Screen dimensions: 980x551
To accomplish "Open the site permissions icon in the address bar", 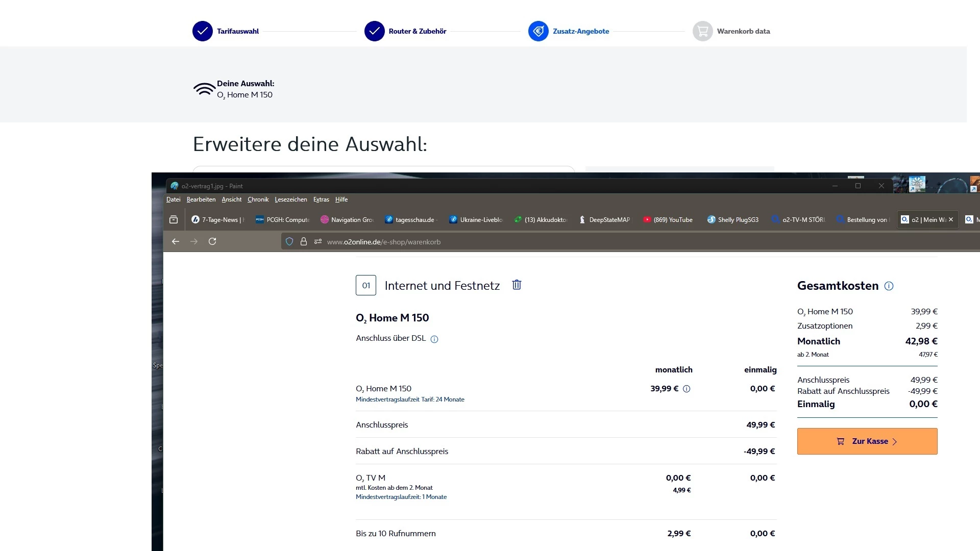I will click(318, 241).
